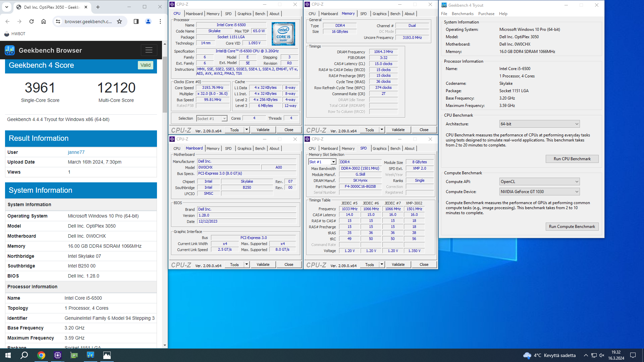Click the taskbar clock and date
The width and height of the screenshot is (644, 362).
(616, 355)
